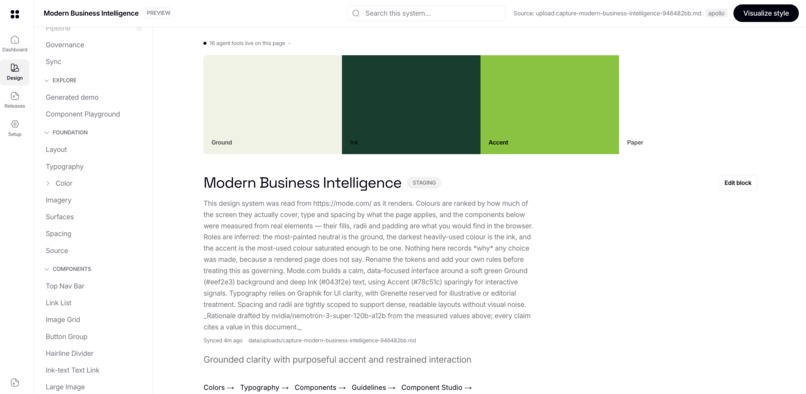Open the Setup gear icon
Screen dimensions: 806x394
15,124
